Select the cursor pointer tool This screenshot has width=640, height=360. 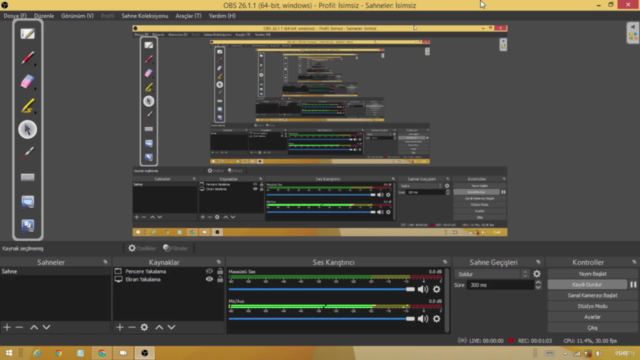click(27, 129)
